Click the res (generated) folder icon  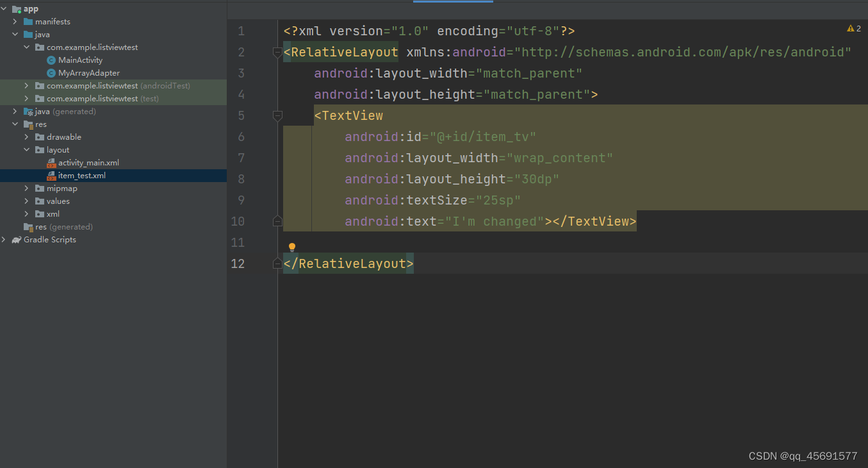28,227
